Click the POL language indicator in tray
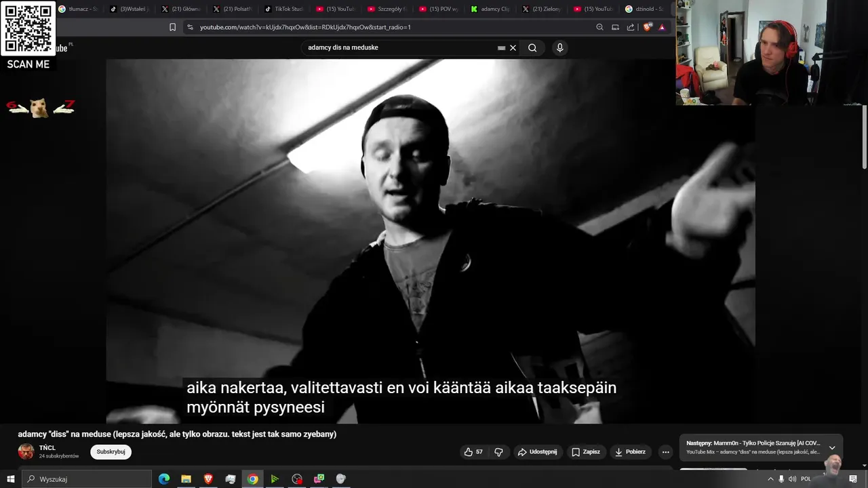 click(806, 479)
